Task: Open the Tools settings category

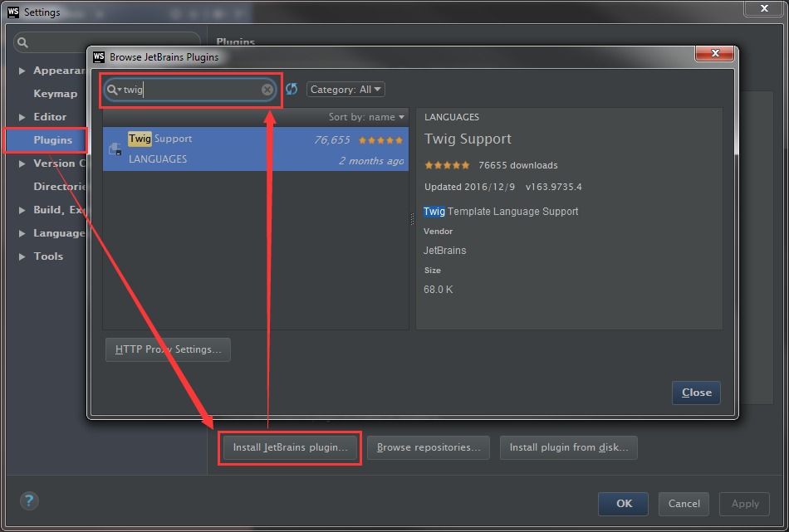Action: 48,256
